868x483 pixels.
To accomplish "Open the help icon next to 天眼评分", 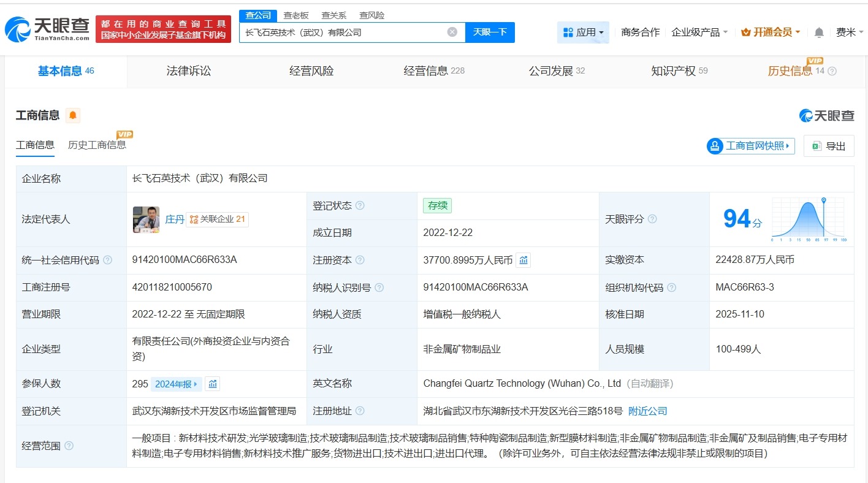I will click(653, 219).
